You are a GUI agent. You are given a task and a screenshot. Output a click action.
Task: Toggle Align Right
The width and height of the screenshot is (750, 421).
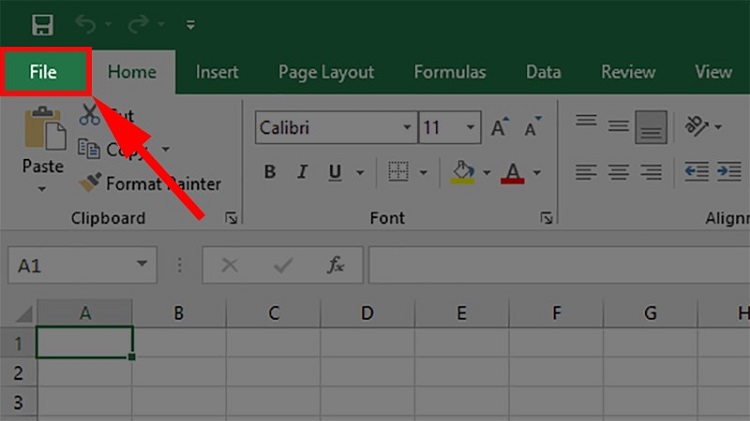(x=651, y=172)
